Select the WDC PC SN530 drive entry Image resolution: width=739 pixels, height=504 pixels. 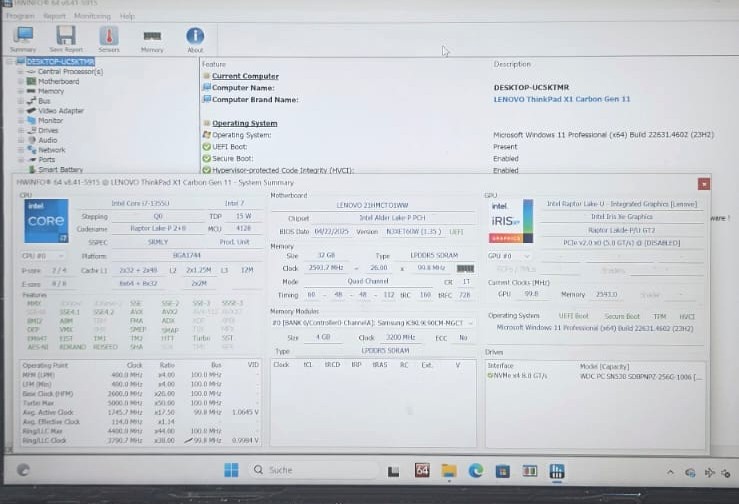point(596,376)
